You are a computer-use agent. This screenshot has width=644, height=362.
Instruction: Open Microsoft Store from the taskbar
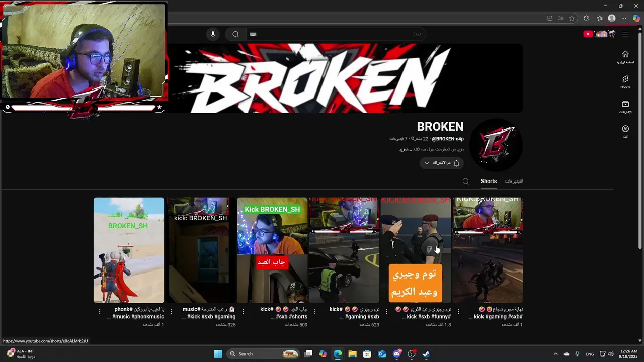(x=367, y=354)
